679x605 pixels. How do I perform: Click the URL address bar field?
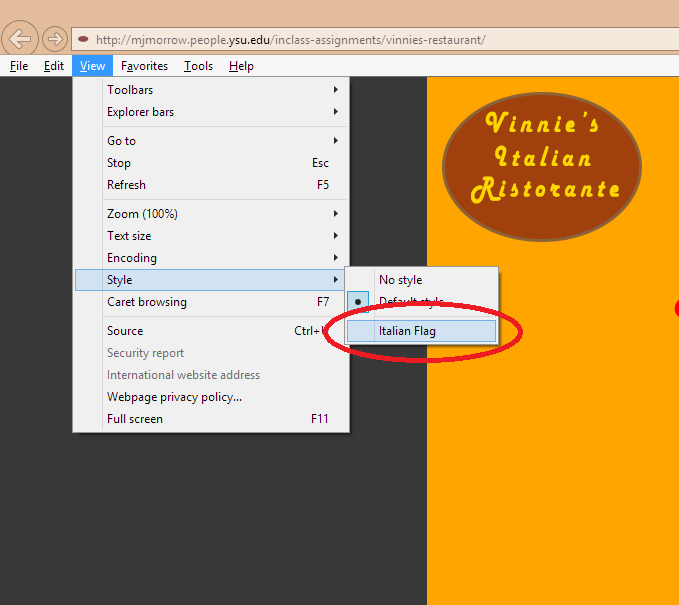coord(380,40)
